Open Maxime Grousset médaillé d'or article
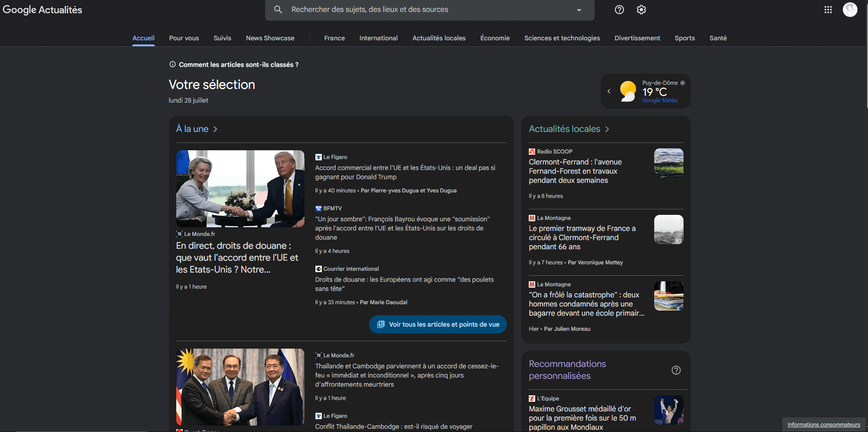The image size is (868, 432). point(582,418)
